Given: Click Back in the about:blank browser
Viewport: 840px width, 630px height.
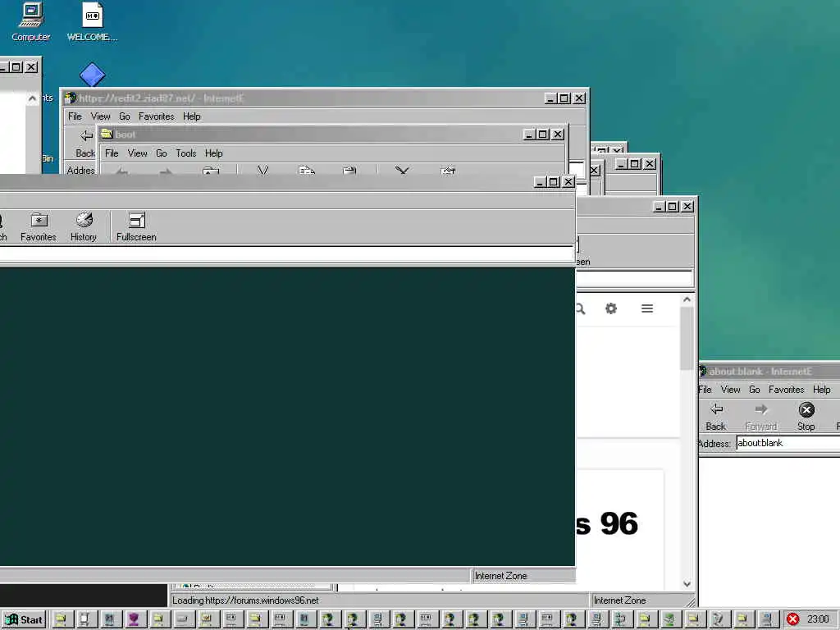Looking at the screenshot, I should point(715,416).
